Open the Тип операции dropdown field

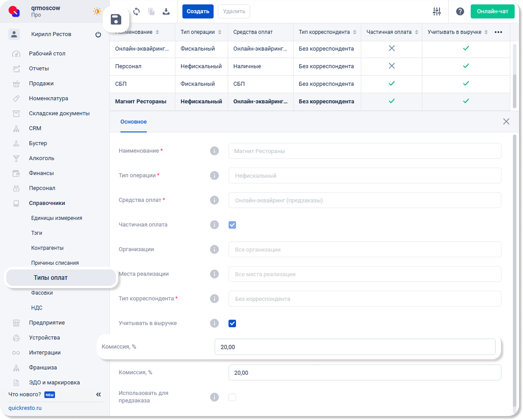click(365, 175)
